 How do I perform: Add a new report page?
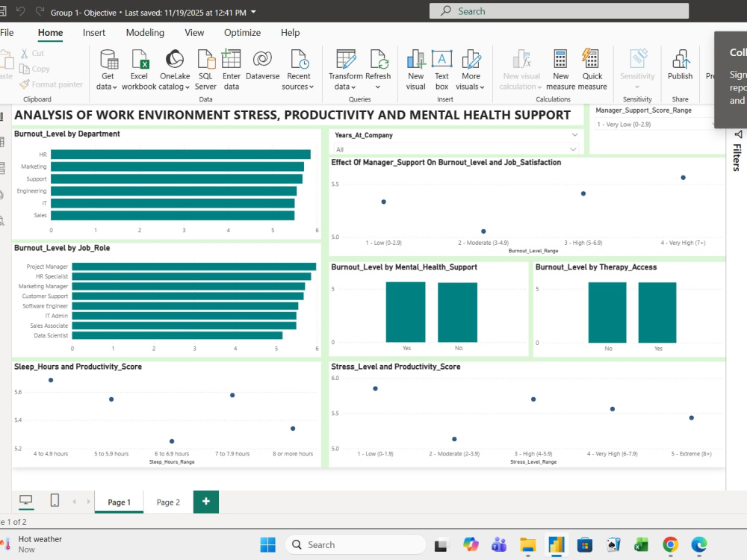pyautogui.click(x=206, y=502)
